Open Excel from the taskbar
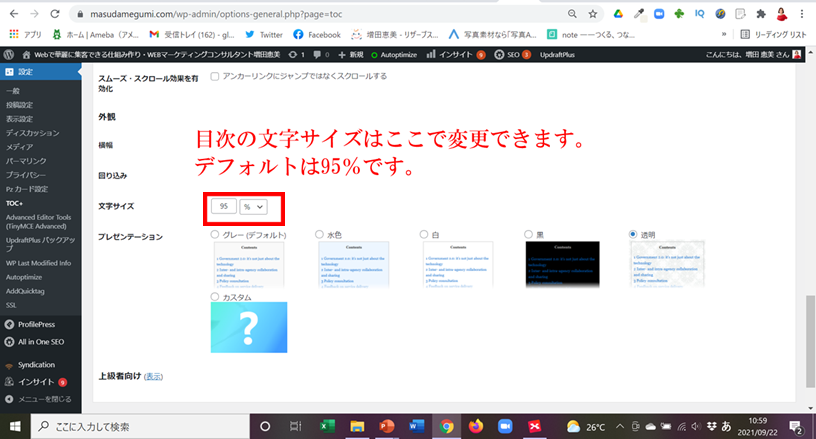The width and height of the screenshot is (816, 439). [x=327, y=427]
